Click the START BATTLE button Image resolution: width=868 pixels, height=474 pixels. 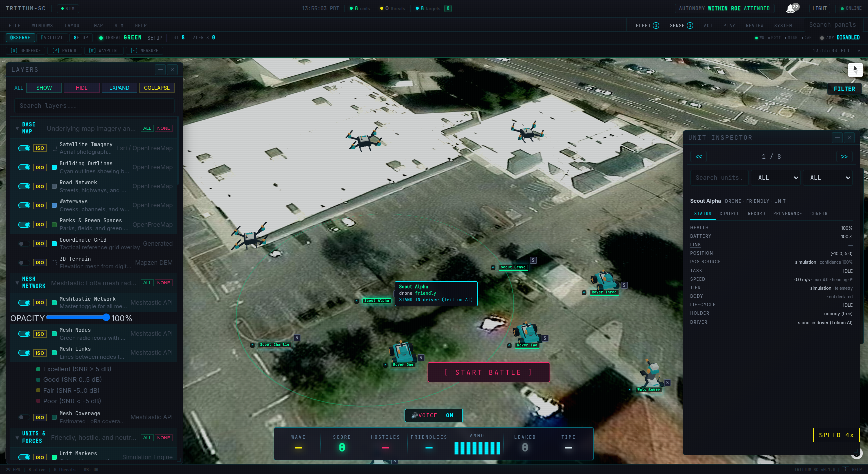pyautogui.click(x=489, y=373)
